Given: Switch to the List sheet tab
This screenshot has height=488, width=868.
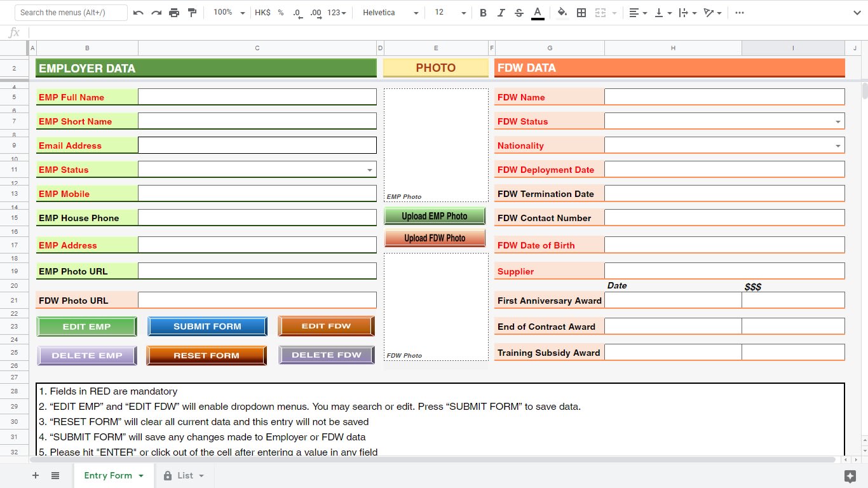Looking at the screenshot, I should [x=184, y=475].
